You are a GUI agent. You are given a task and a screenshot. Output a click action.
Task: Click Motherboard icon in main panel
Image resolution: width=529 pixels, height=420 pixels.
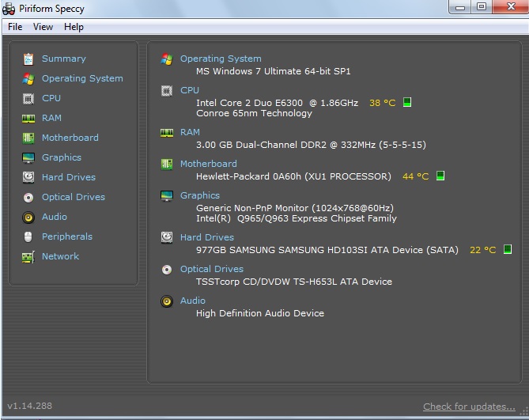(x=167, y=165)
